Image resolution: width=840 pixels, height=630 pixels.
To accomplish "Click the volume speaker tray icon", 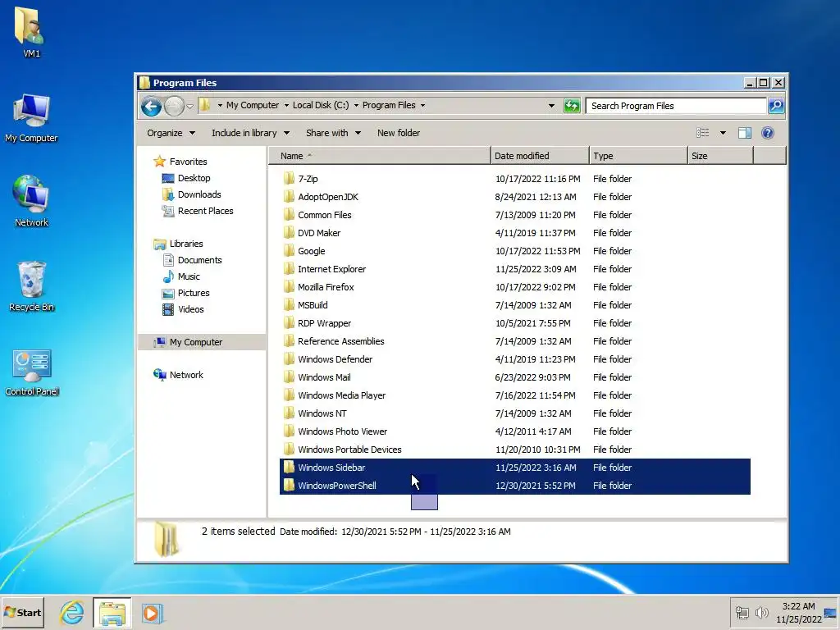I will tap(761, 612).
